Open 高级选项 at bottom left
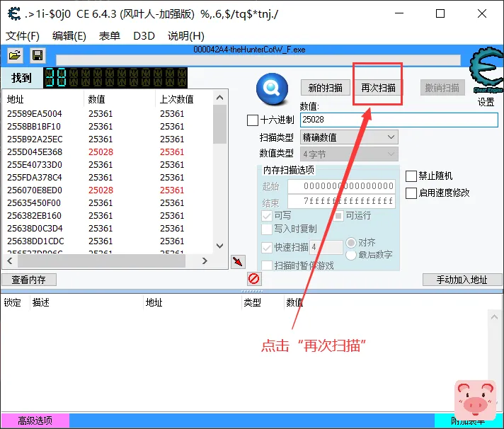Image resolution: width=504 pixels, height=429 pixels. (x=35, y=421)
